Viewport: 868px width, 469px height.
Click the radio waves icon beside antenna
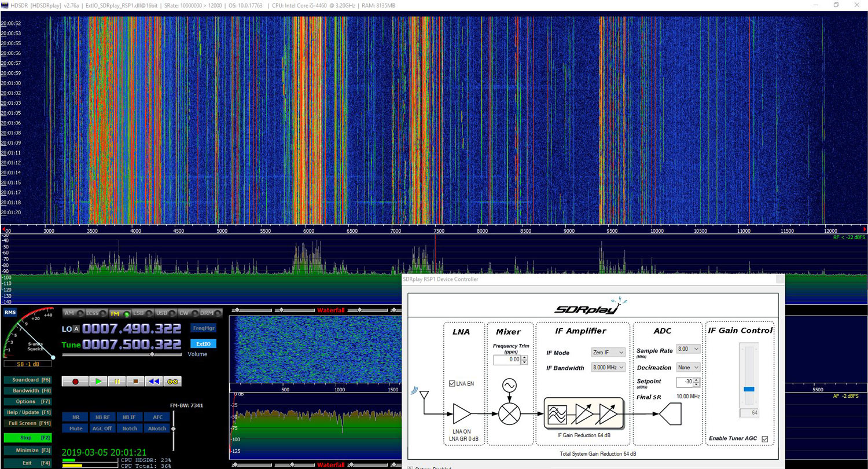click(414, 391)
